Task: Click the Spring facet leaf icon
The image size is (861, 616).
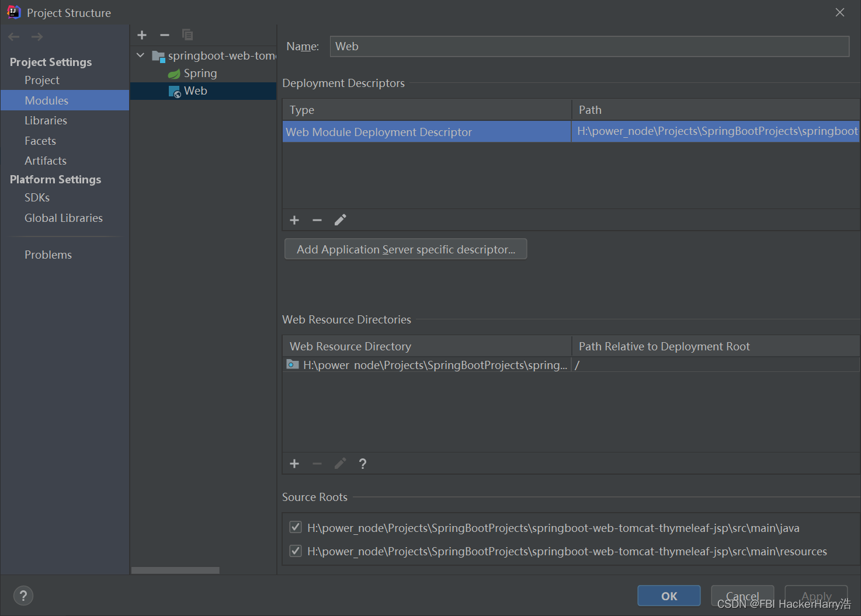Action: (x=174, y=74)
